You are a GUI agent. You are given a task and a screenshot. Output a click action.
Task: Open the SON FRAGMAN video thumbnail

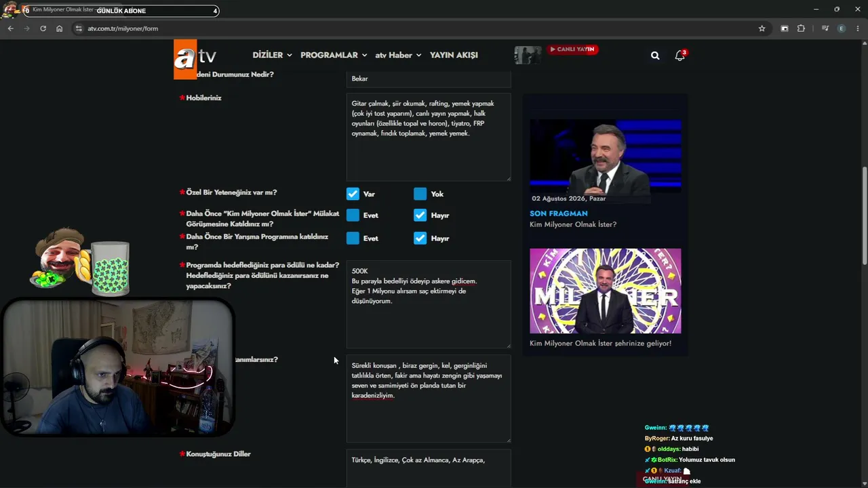coord(606,157)
